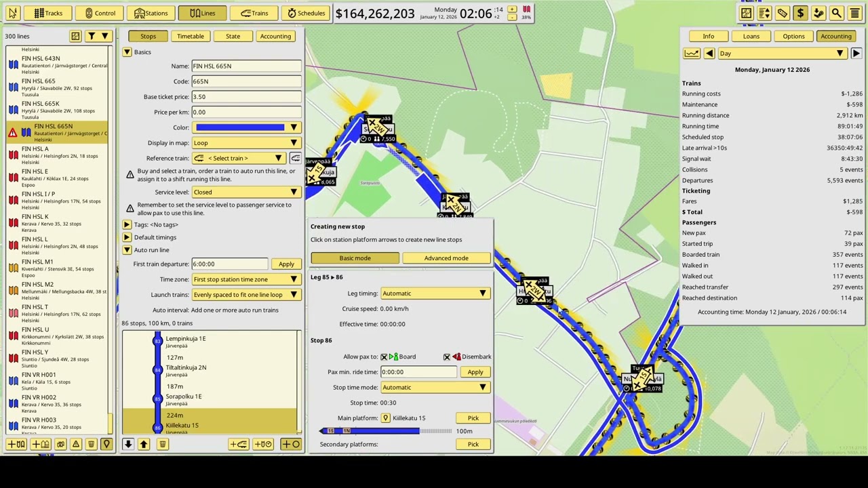Open the Stations toolbar tab

(151, 13)
